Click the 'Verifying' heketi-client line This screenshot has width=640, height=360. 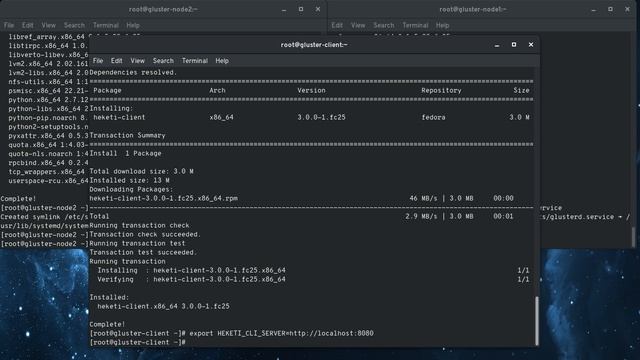click(191, 280)
